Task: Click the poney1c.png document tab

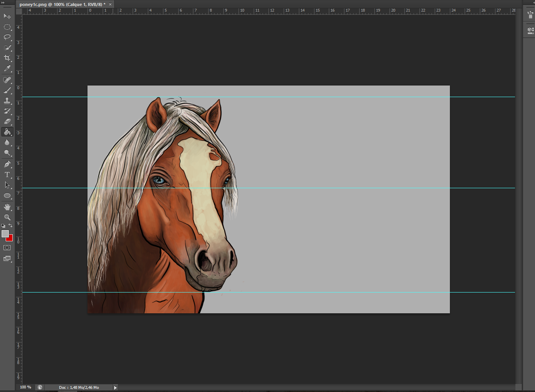Action: click(62, 4)
